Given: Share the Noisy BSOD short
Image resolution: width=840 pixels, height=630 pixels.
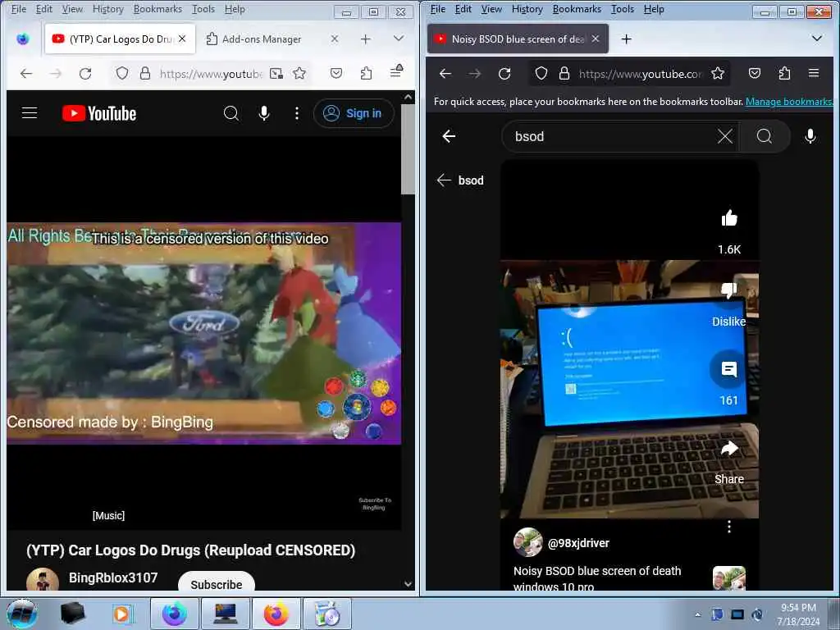Looking at the screenshot, I should pos(729,449).
